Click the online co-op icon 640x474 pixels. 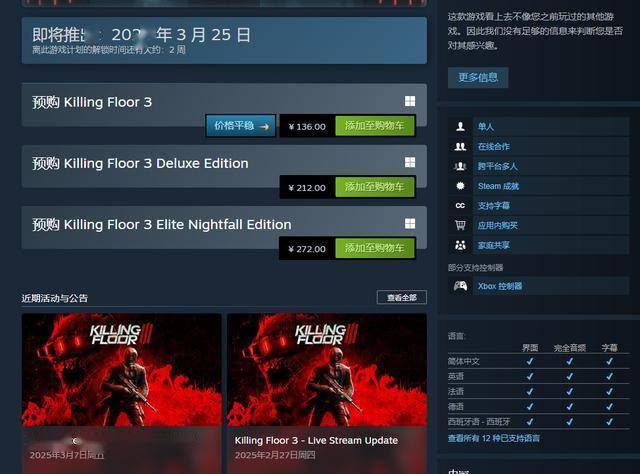click(x=460, y=146)
